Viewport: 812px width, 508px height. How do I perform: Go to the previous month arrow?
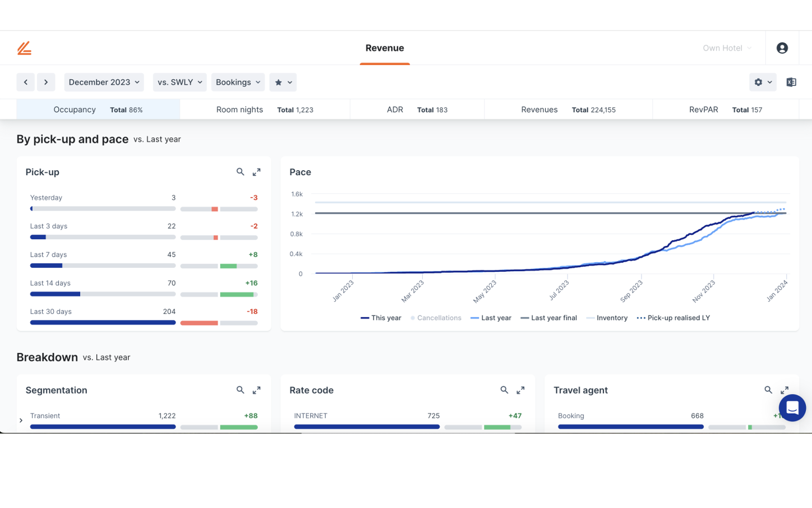26,82
